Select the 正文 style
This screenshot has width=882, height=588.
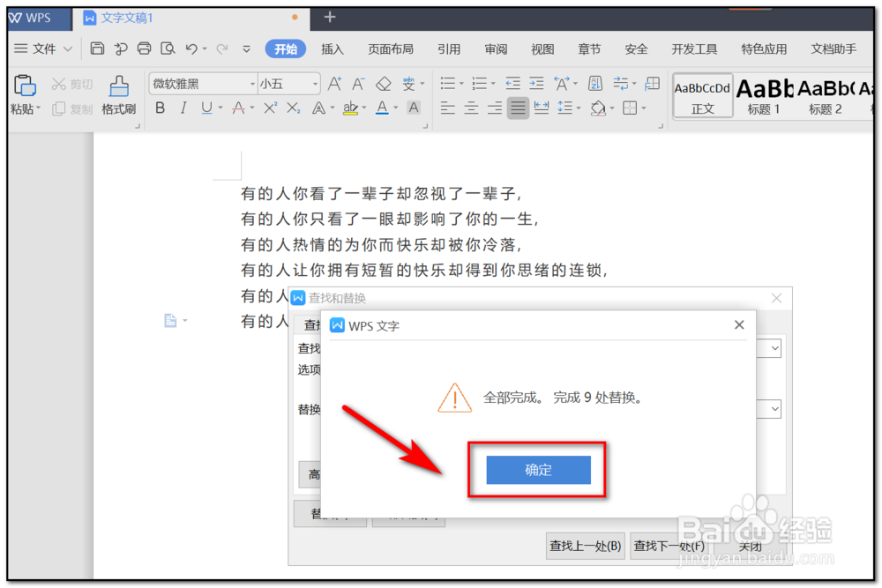point(703,96)
